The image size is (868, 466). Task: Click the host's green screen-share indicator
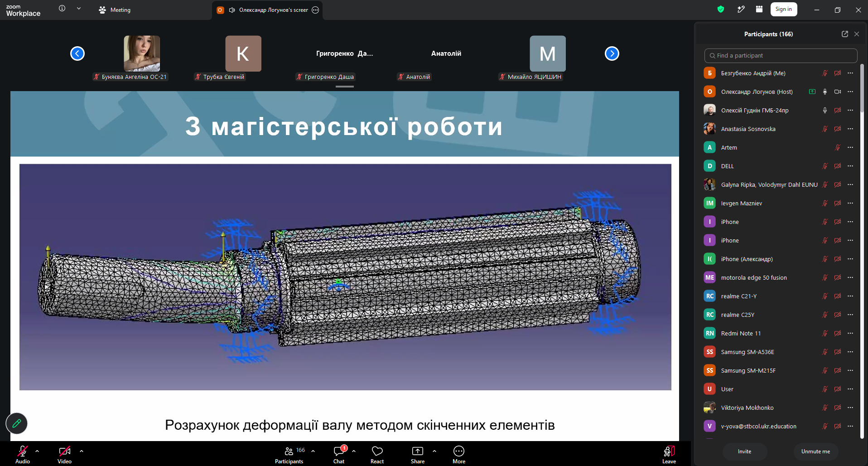[812, 92]
